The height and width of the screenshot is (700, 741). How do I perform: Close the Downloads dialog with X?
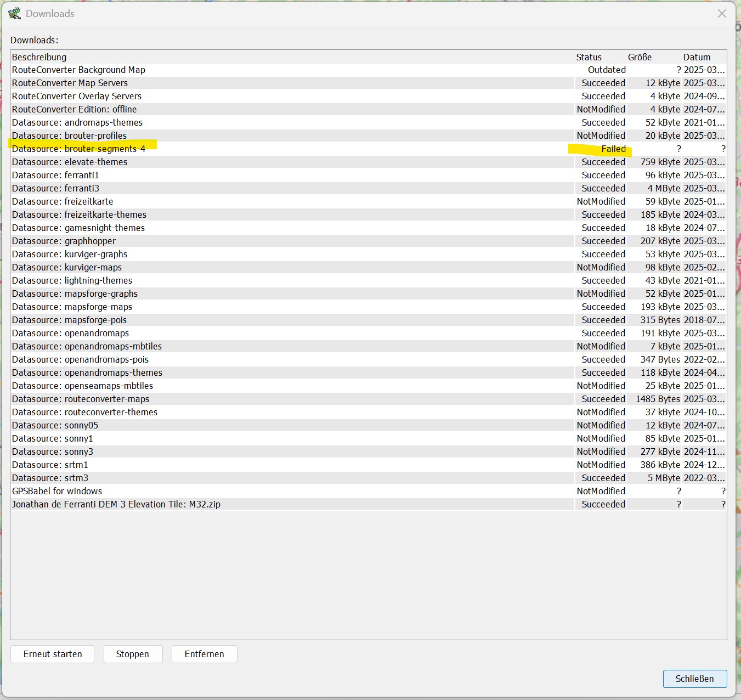(x=722, y=14)
